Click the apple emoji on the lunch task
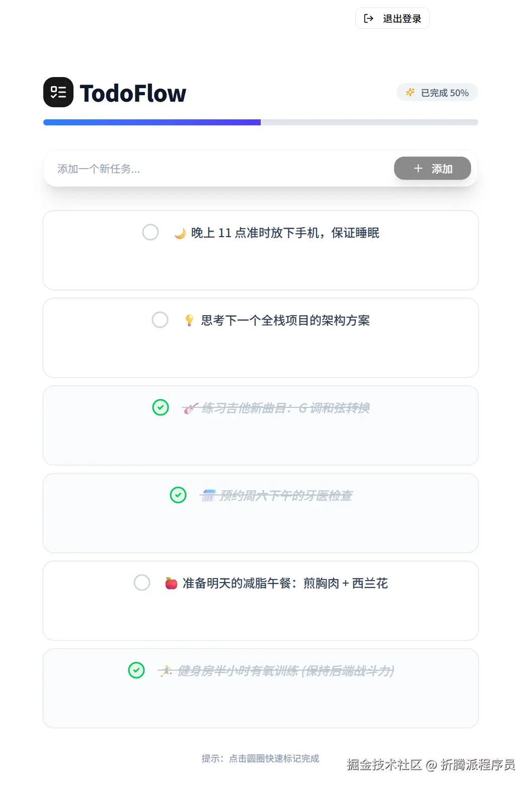Screen dimensions: 532x788 point(171,583)
